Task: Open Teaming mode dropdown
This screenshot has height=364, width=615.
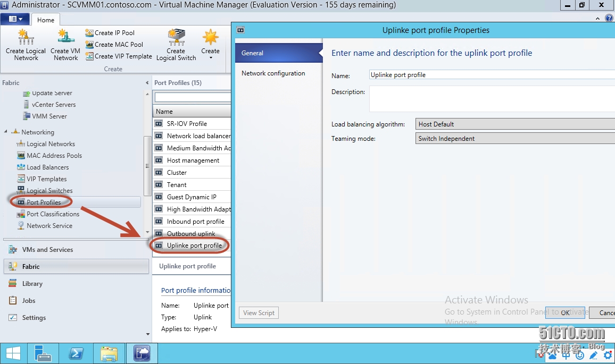Action: click(x=515, y=138)
